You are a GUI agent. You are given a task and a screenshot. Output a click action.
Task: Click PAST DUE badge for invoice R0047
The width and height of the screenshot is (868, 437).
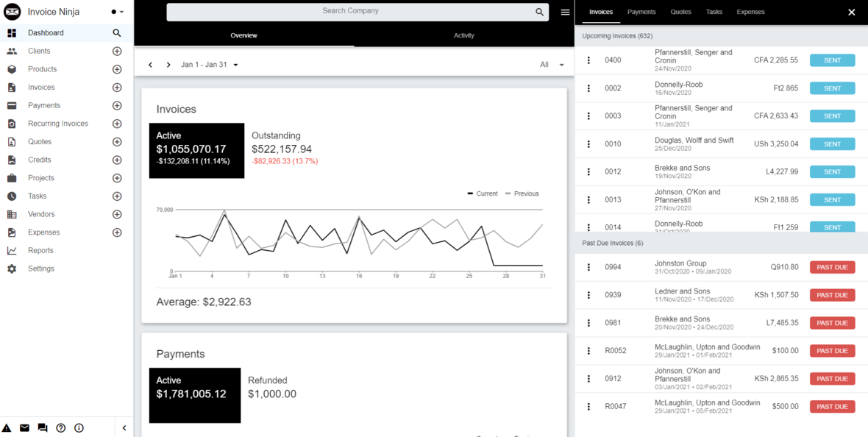pyautogui.click(x=832, y=407)
